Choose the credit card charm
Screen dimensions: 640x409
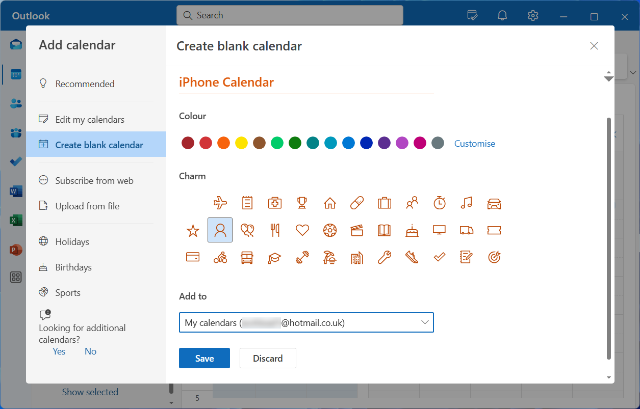193,257
